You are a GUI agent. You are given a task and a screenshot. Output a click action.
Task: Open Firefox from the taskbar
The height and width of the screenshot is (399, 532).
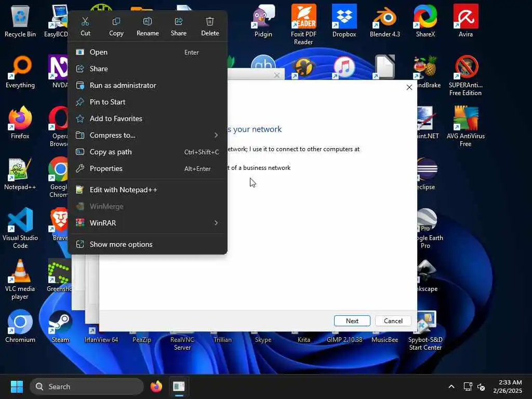[156, 387]
